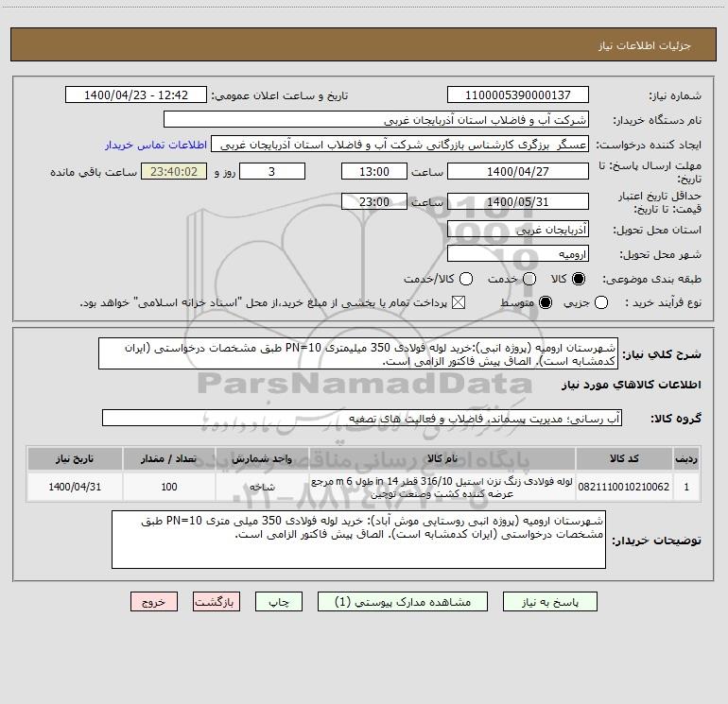Click the delivery city field ارومیه
Image resolution: width=728 pixels, height=704 pixels.
pos(518,254)
